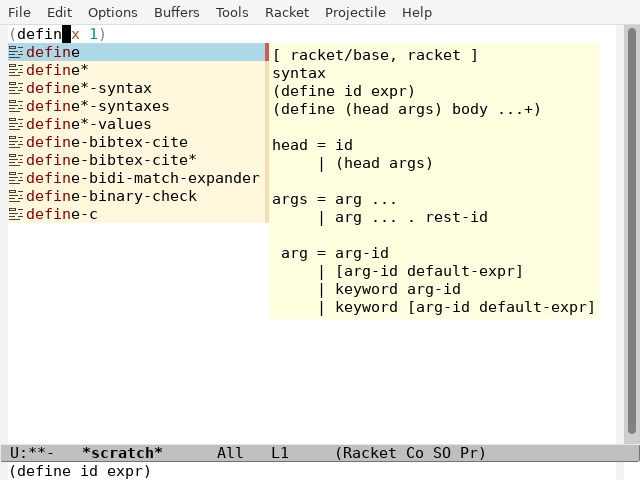Click the *scratch* buffer name in mode line
This screenshot has width=640, height=480.
pos(122,453)
